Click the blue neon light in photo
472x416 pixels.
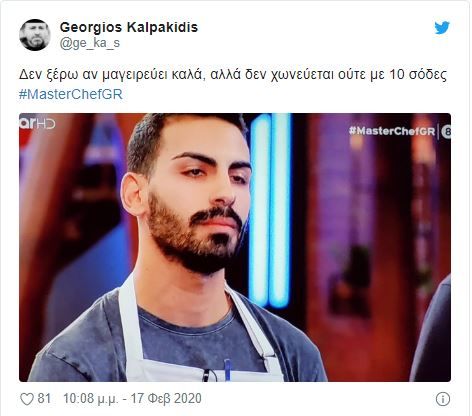point(270,210)
